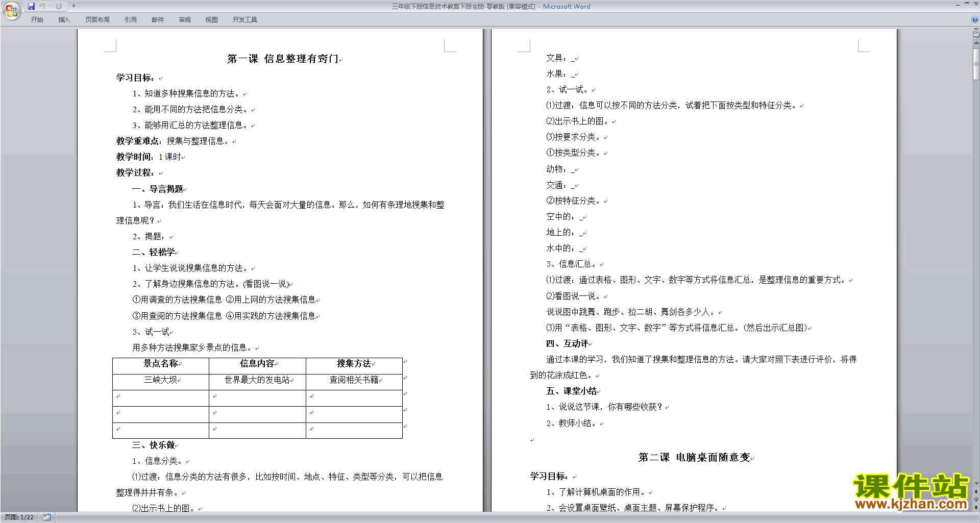Image resolution: width=980 pixels, height=523 pixels.
Task: Click the line 1、知道多种搜集信息的方法
Action: coord(186,93)
